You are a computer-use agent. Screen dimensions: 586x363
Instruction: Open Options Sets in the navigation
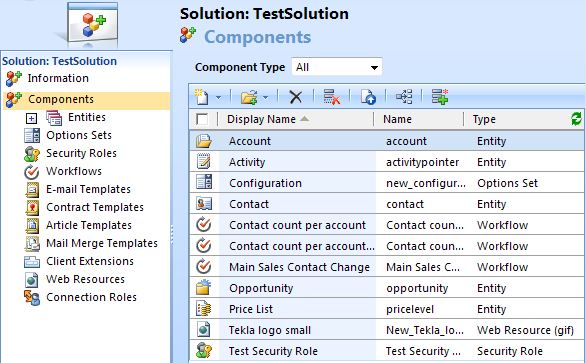tap(79, 135)
